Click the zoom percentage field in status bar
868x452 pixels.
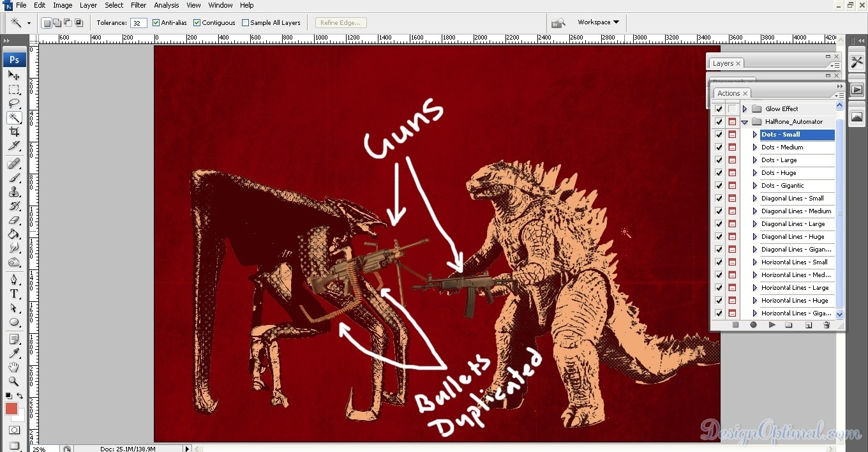pos(44,449)
